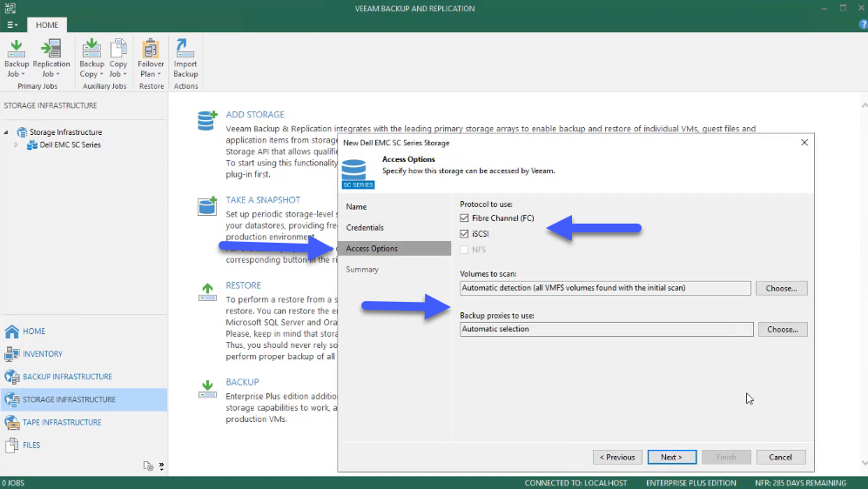868x489 pixels.
Task: Uncheck the iSCSI protocol checkbox
Action: coord(464,234)
